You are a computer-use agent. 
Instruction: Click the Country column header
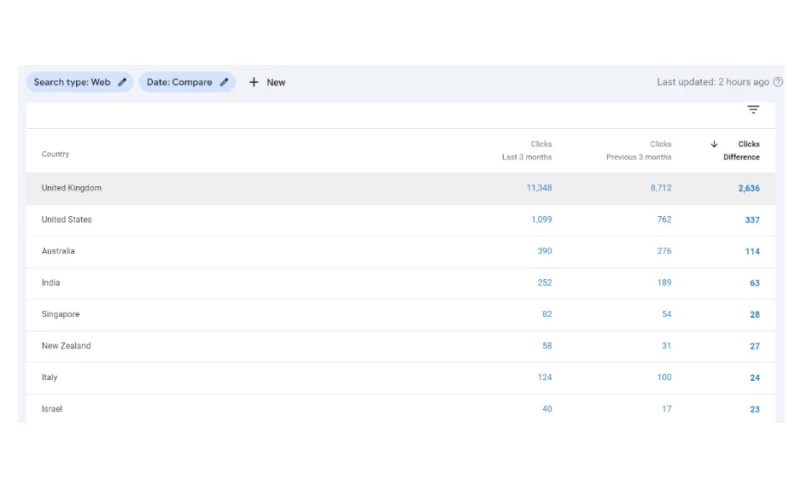pos(55,154)
